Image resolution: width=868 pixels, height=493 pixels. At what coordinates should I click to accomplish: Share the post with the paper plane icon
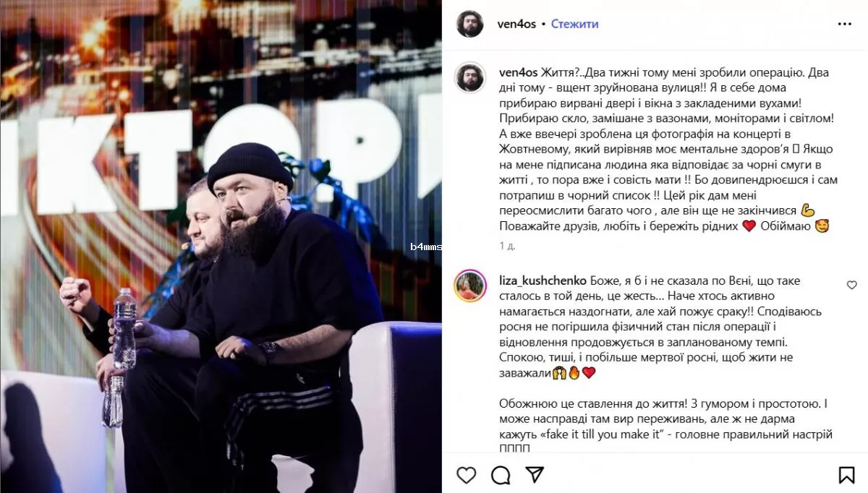pyautogui.click(x=535, y=475)
